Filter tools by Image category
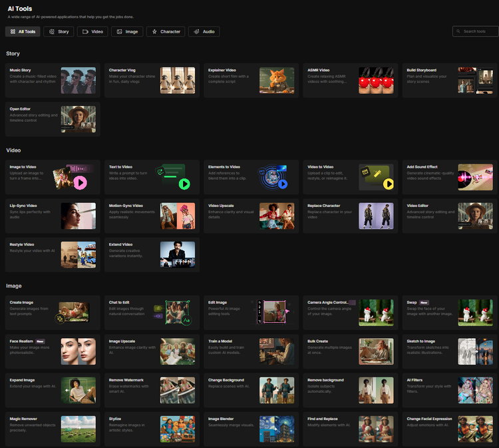 [x=126, y=31]
